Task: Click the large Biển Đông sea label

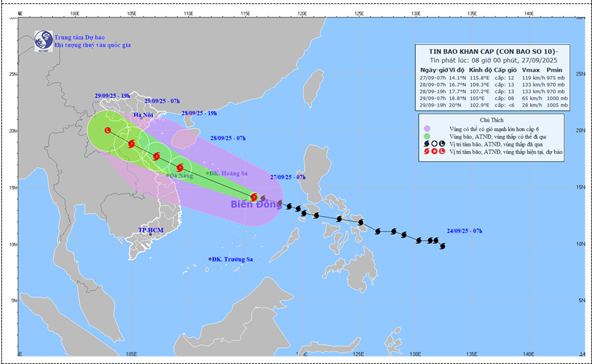Action: [x=255, y=204]
